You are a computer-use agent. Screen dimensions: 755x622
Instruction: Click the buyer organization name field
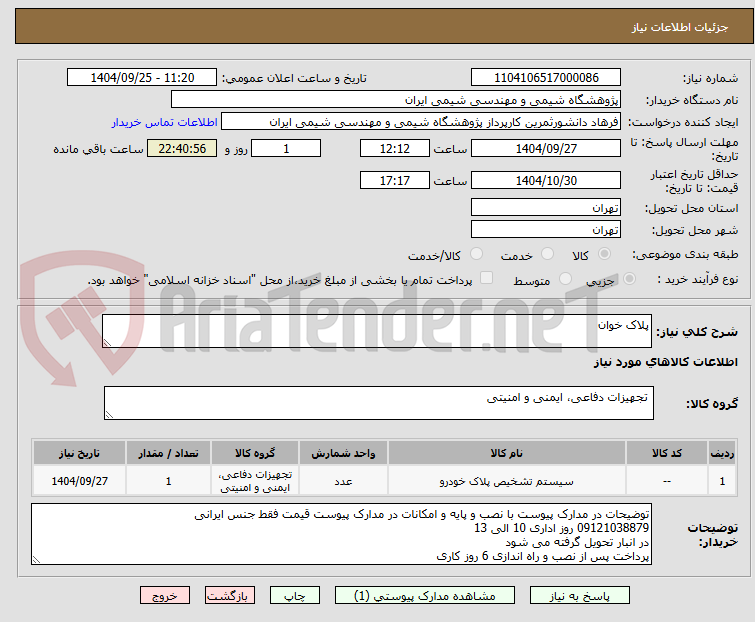[x=396, y=100]
